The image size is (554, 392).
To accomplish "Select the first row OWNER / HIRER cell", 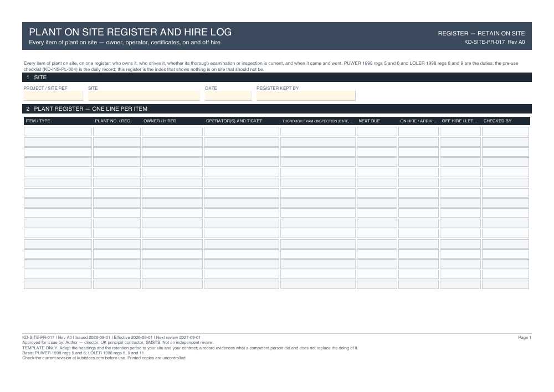I will tap(172, 132).
